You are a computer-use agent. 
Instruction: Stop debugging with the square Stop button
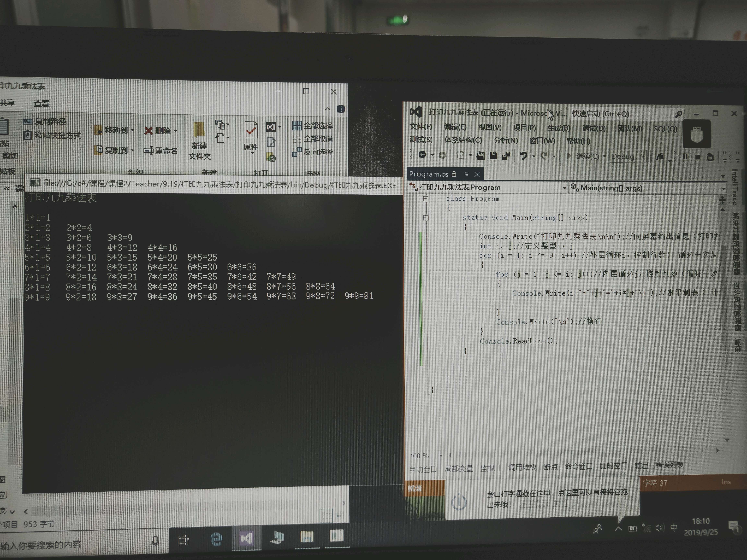(697, 157)
